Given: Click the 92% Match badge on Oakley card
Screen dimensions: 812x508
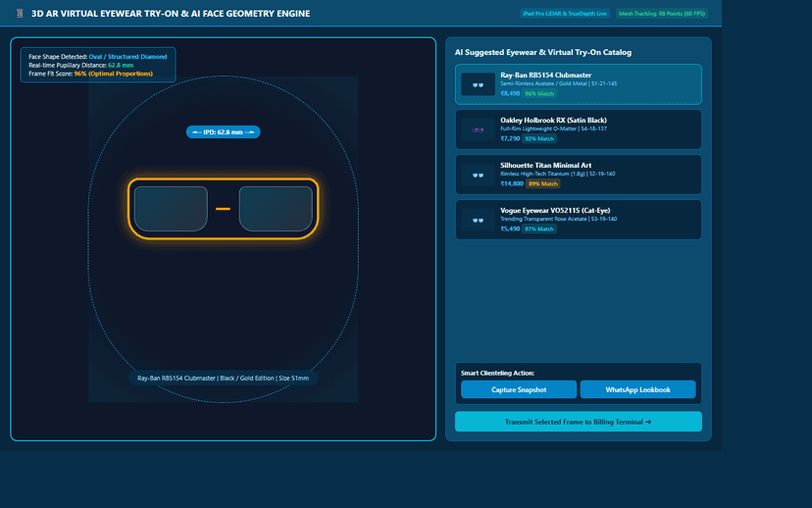Looking at the screenshot, I should click(539, 139).
